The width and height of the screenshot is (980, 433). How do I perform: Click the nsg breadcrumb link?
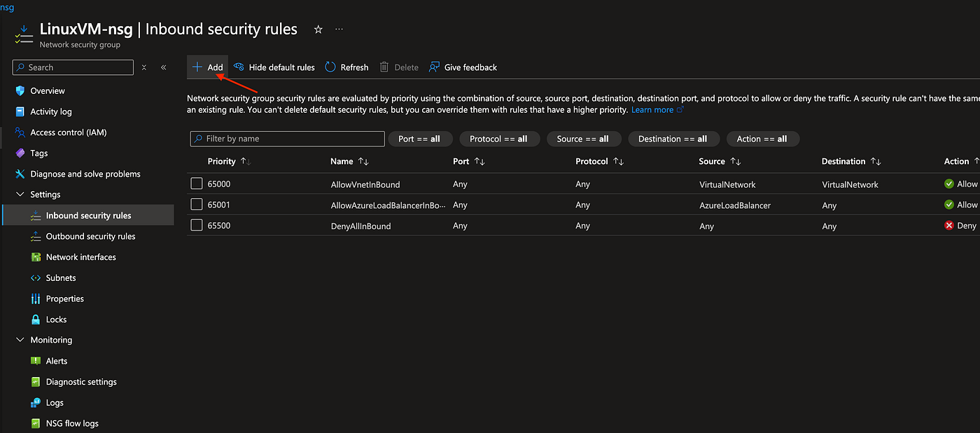click(x=7, y=6)
